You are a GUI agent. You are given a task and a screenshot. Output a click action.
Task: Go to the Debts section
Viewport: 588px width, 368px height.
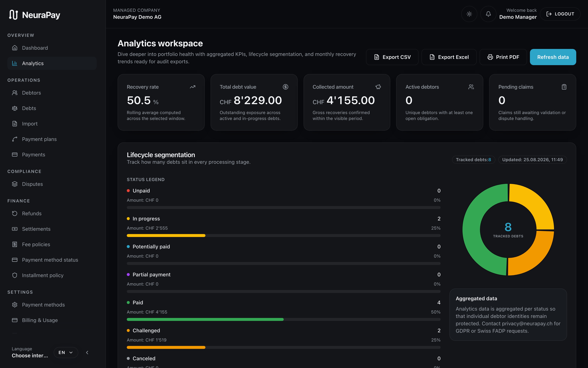click(x=52, y=108)
